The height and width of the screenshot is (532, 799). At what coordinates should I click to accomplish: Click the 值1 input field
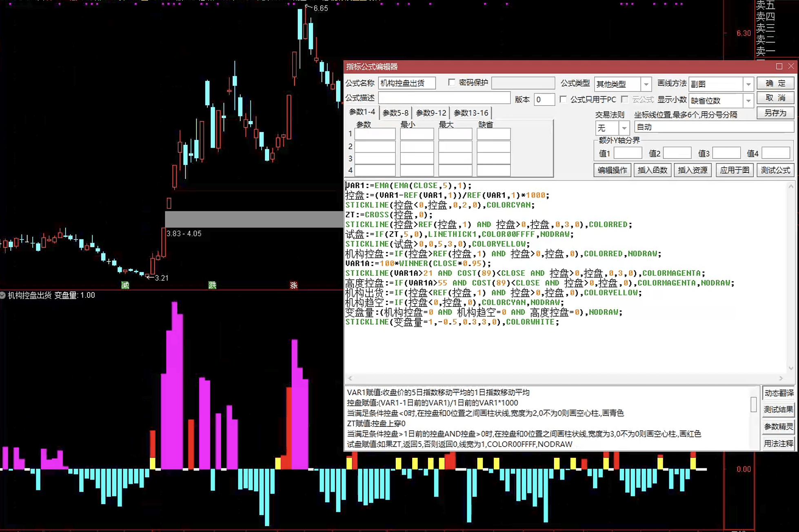click(x=628, y=153)
